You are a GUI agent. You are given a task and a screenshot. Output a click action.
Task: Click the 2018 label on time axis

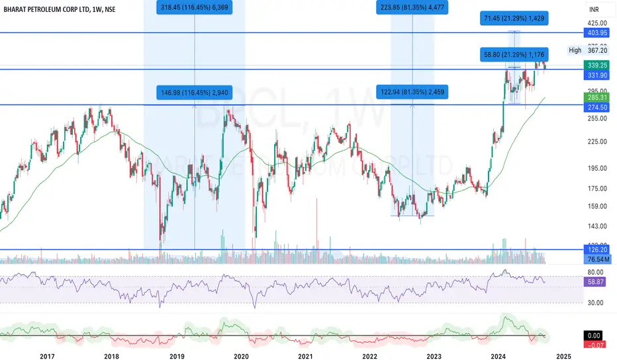[x=112, y=357]
